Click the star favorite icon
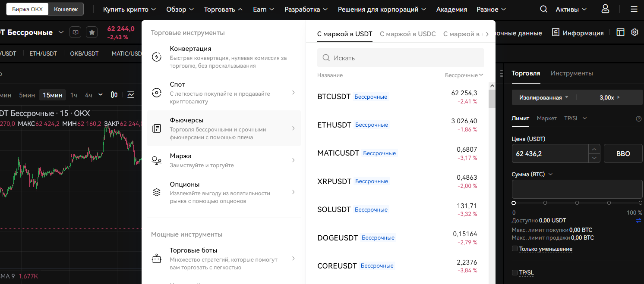 point(92,32)
